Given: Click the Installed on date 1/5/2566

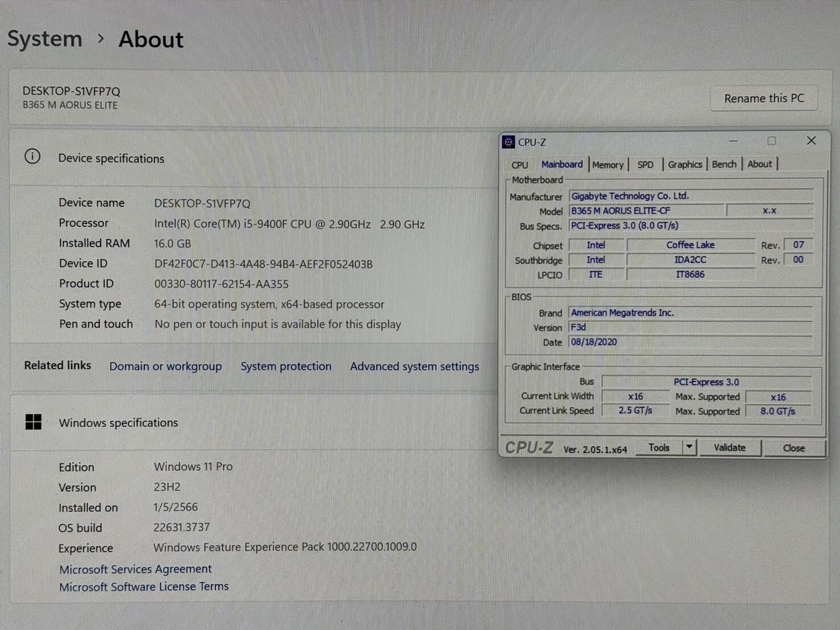Looking at the screenshot, I should click(175, 507).
